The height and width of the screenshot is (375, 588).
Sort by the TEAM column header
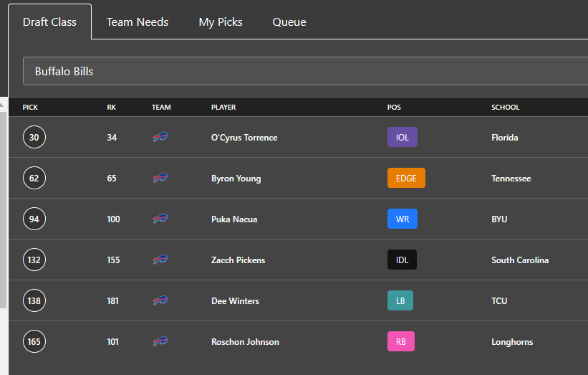(x=161, y=108)
